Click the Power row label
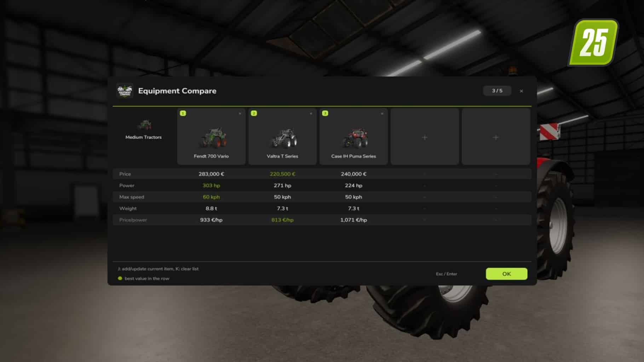This screenshot has height=362, width=644. click(x=127, y=185)
